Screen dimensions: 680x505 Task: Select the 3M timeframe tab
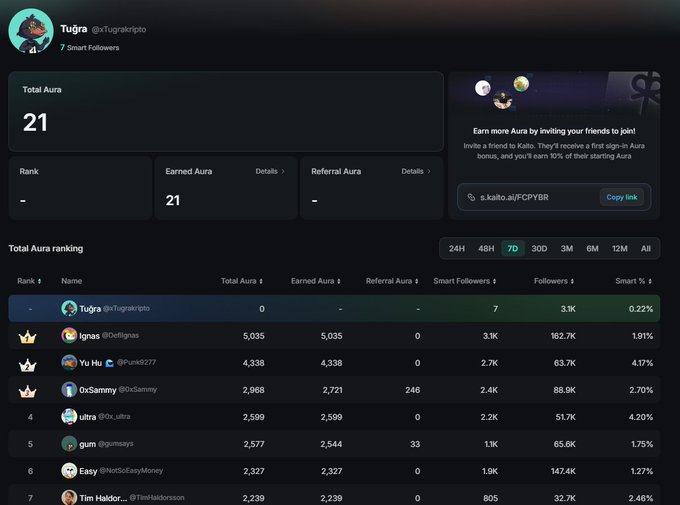click(566, 249)
